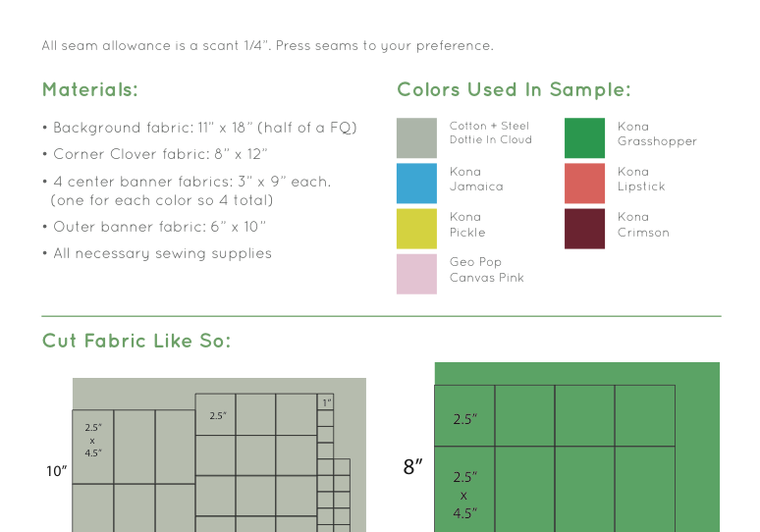Click the All necessary sewing supplies line

[x=157, y=253]
